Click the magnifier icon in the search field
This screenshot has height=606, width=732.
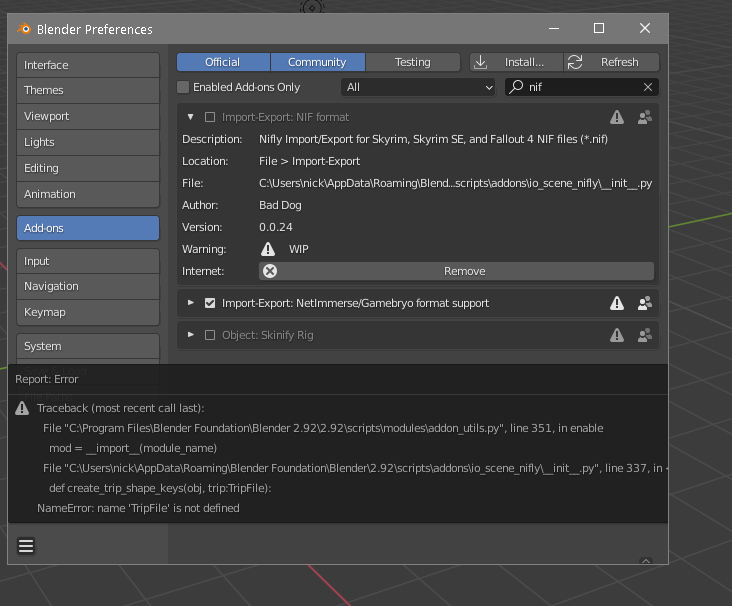pyautogui.click(x=516, y=87)
